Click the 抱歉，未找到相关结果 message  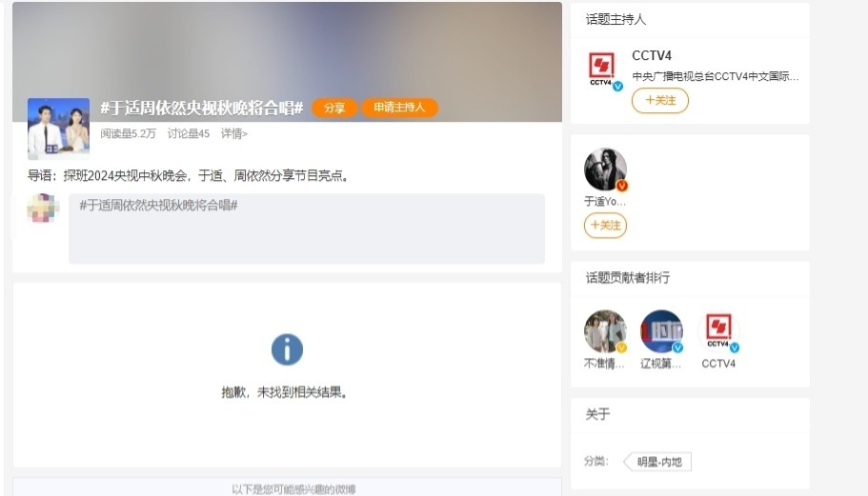285,392
